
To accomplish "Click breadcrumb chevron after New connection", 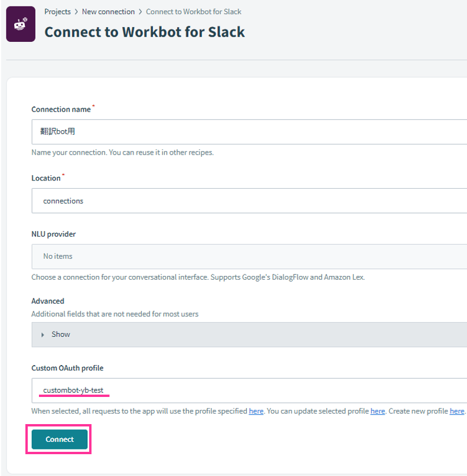I will pos(141,12).
